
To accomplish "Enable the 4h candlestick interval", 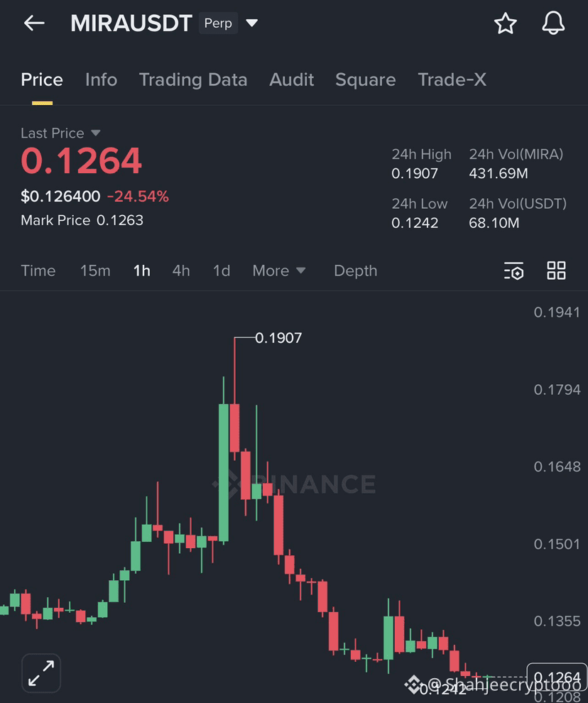I will pyautogui.click(x=181, y=271).
